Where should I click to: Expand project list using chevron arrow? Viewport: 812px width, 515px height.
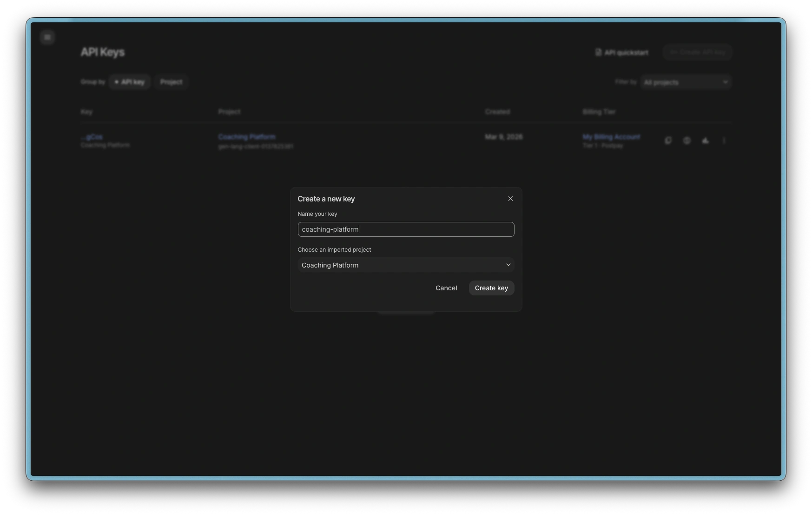(x=508, y=265)
